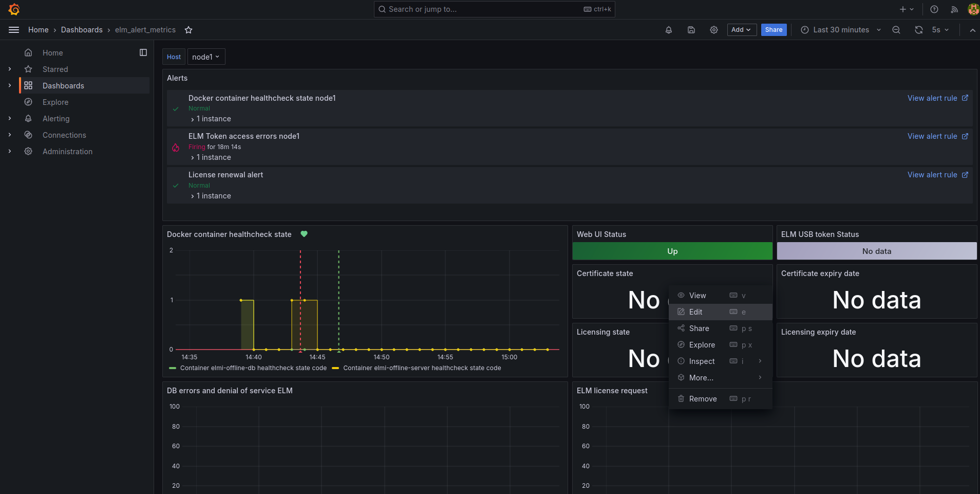
Task: Undock the sidebar menu panel
Action: (143, 52)
